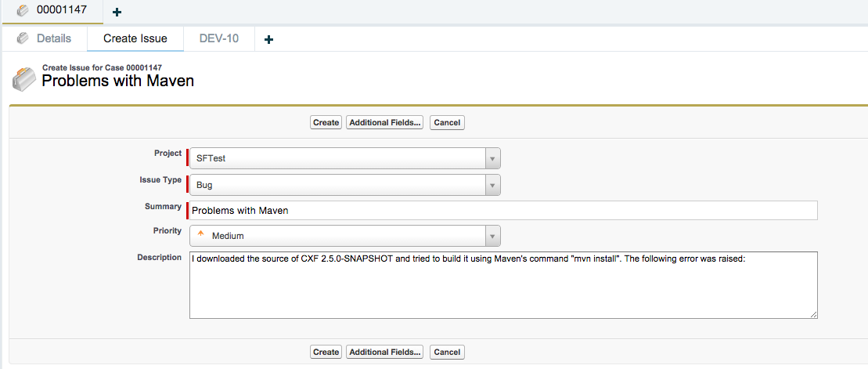Click the large case icon beside the heading
Screen dimensions: 868x369
(x=23, y=78)
